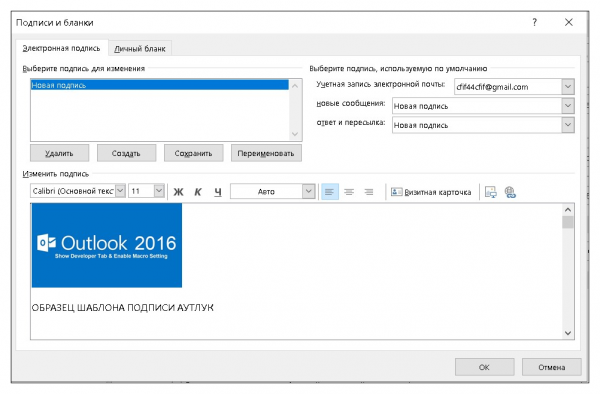Insert a business card (Визитная карточка)
This screenshot has width=600, height=394.
point(431,192)
